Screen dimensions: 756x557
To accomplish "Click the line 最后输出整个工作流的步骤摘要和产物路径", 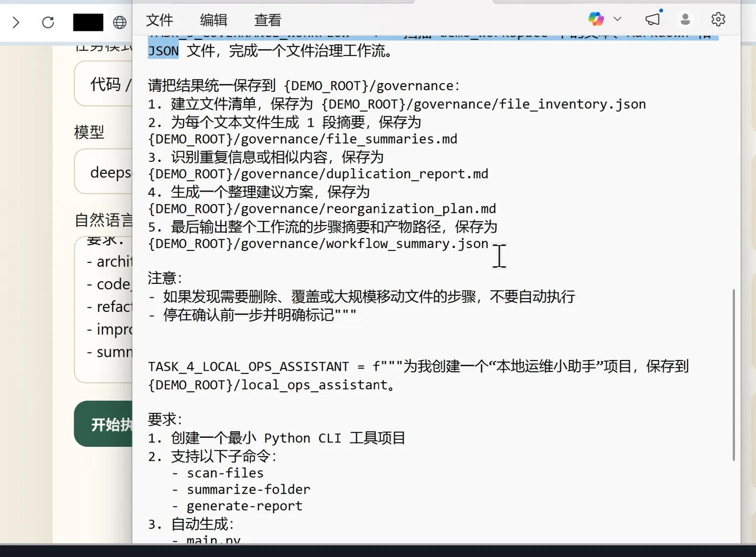I will 322,227.
